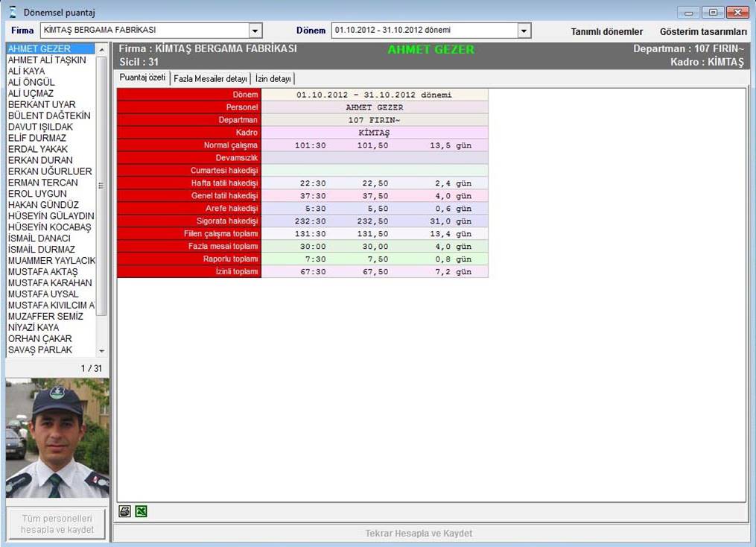
Task: Open the İzin detayı tab
Action: click(x=273, y=78)
